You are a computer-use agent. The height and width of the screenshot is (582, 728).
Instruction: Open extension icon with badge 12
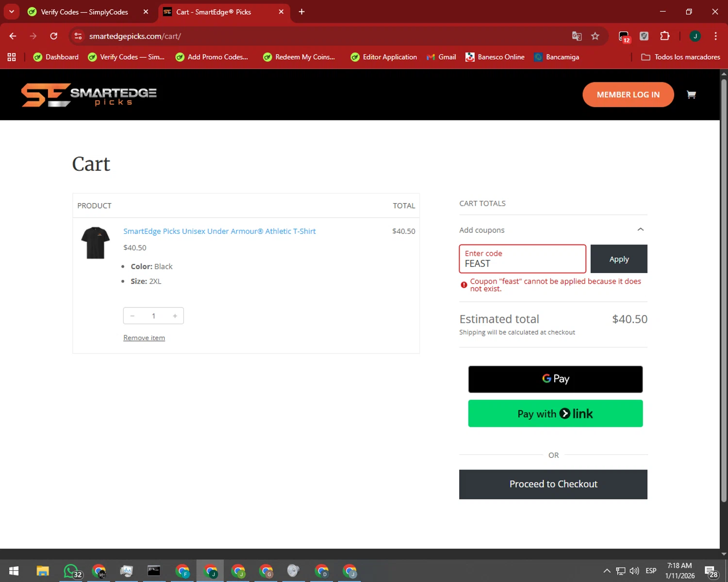(624, 36)
